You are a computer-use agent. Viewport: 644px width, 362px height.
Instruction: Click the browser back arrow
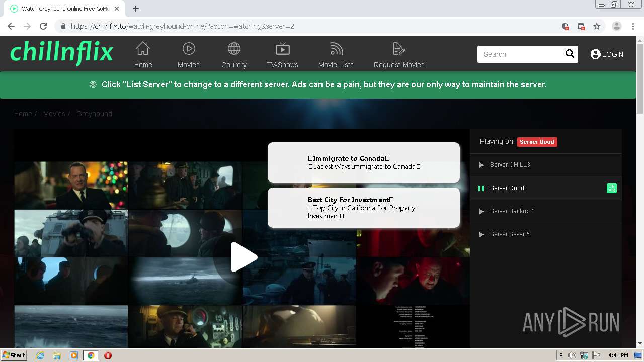point(11,26)
